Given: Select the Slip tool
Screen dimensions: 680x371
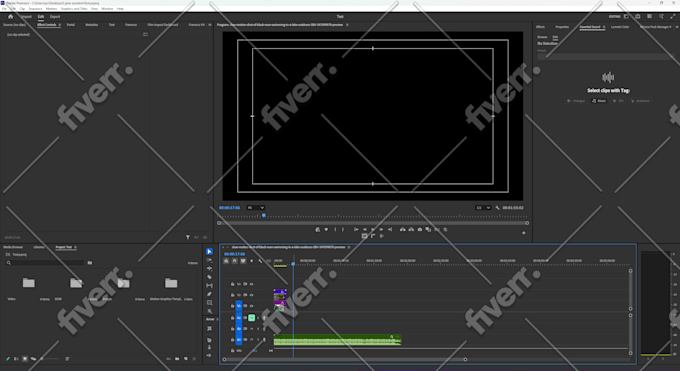Looking at the screenshot, I should [209, 286].
